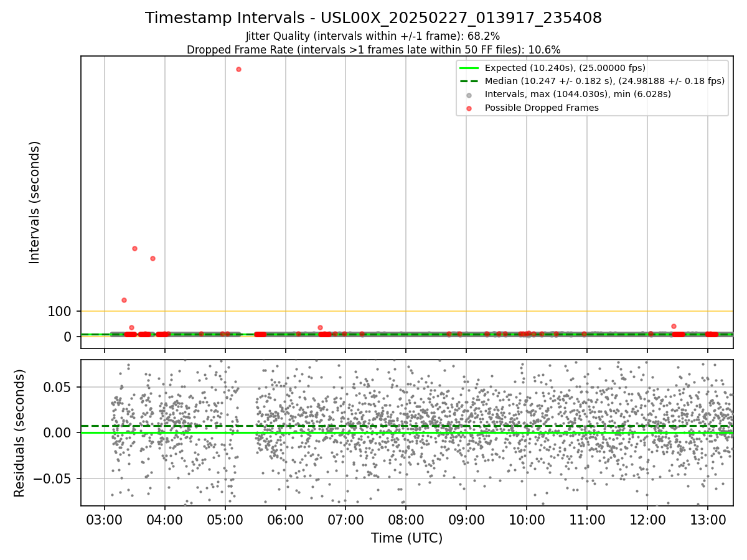The height and width of the screenshot is (560, 747).
Task: Click the orange horizontal line at 100 seconds
Action: point(407,311)
